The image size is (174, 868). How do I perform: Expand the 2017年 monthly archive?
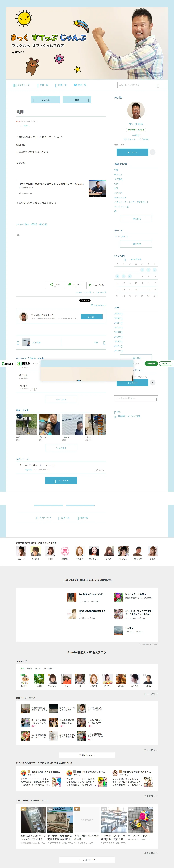[118, 346]
